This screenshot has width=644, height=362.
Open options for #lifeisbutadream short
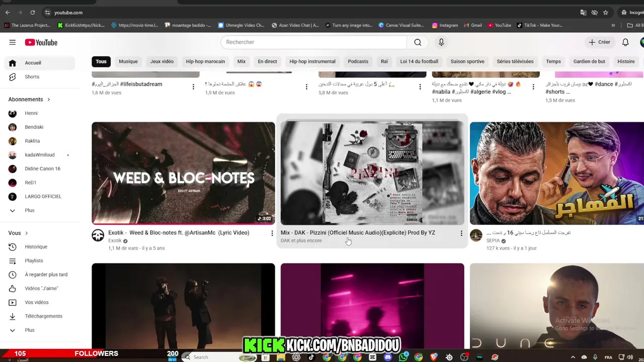193,87
